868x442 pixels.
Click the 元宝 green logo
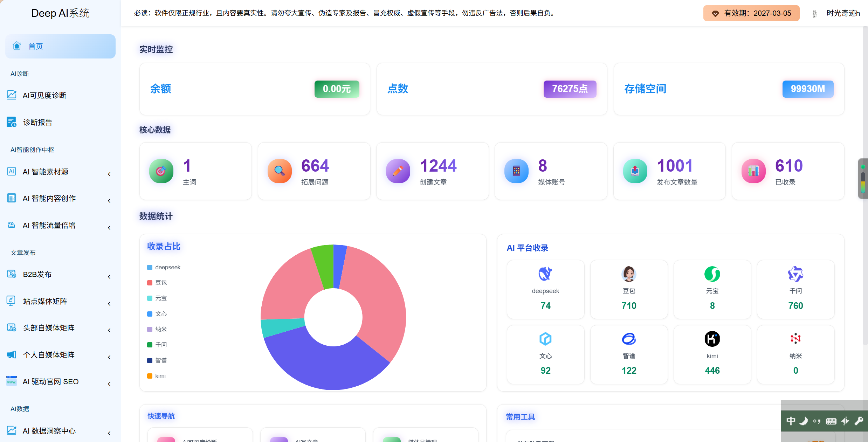coord(712,274)
